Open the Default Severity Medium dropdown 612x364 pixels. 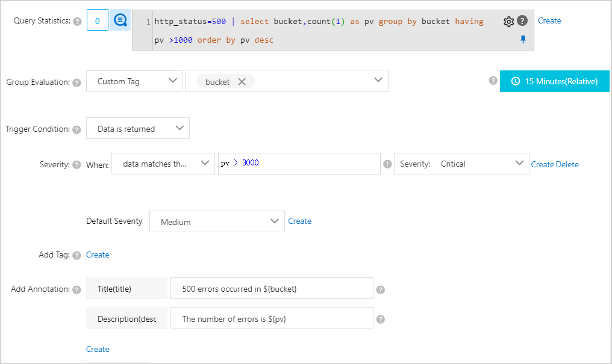click(x=217, y=221)
